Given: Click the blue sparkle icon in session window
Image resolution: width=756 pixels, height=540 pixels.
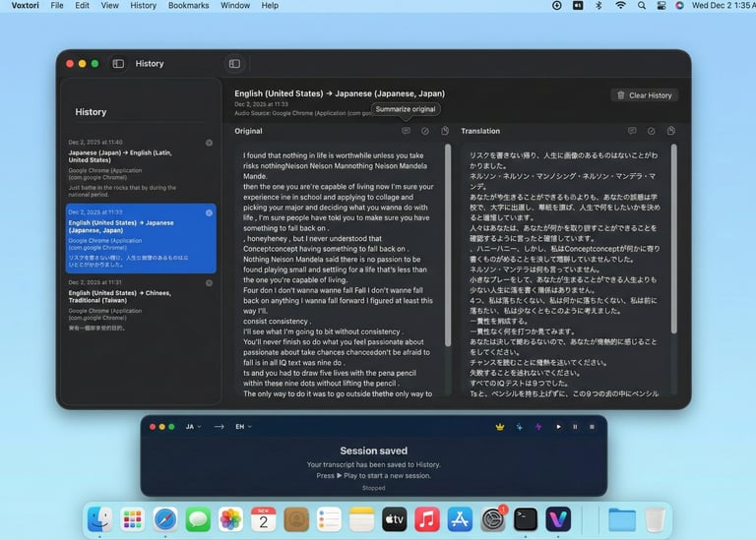Looking at the screenshot, I should [x=520, y=427].
